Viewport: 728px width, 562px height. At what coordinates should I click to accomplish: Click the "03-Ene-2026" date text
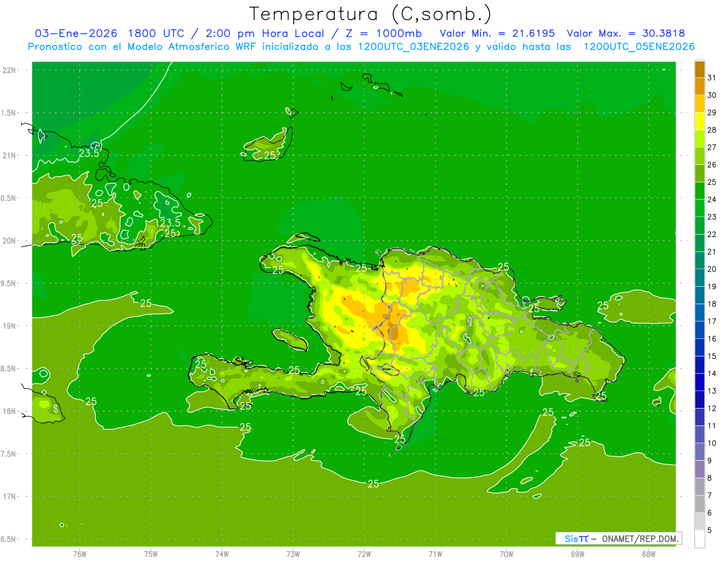76,33
